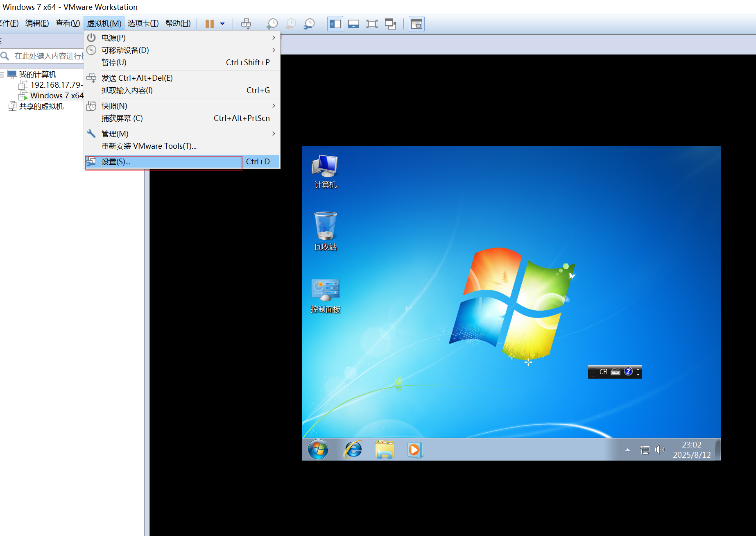Open the Snapshot manager toolbar icon
The image size is (756, 536).
[309, 24]
